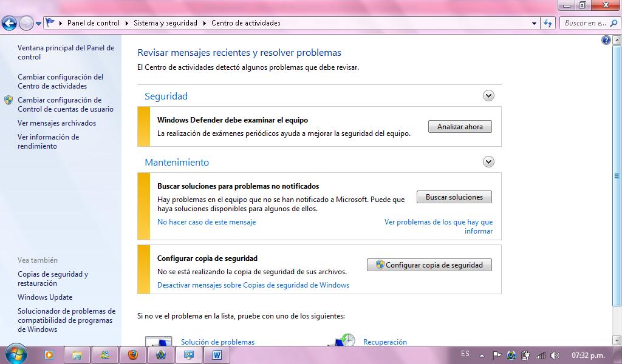Collapse the Seguridad section chevron
Screen dimensions: 622x364
click(x=488, y=95)
